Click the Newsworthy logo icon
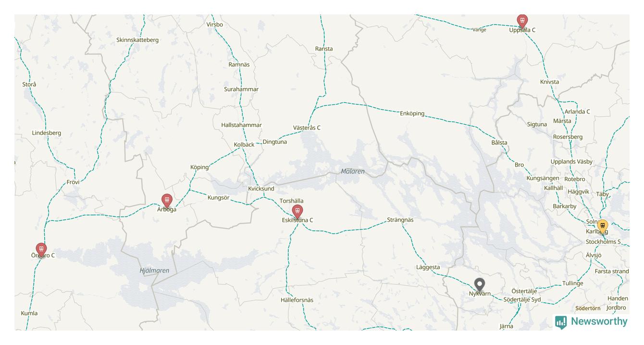The width and height of the screenshot is (644, 345). tap(560, 322)
